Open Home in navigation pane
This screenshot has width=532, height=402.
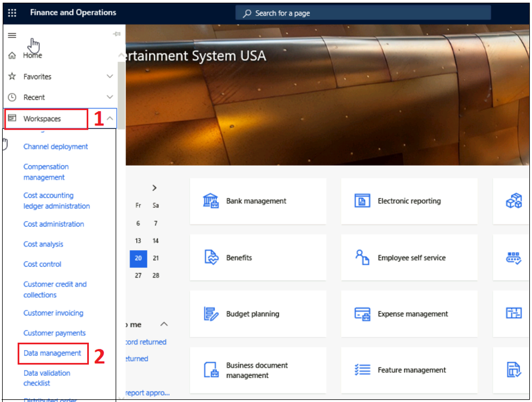pyautogui.click(x=32, y=55)
